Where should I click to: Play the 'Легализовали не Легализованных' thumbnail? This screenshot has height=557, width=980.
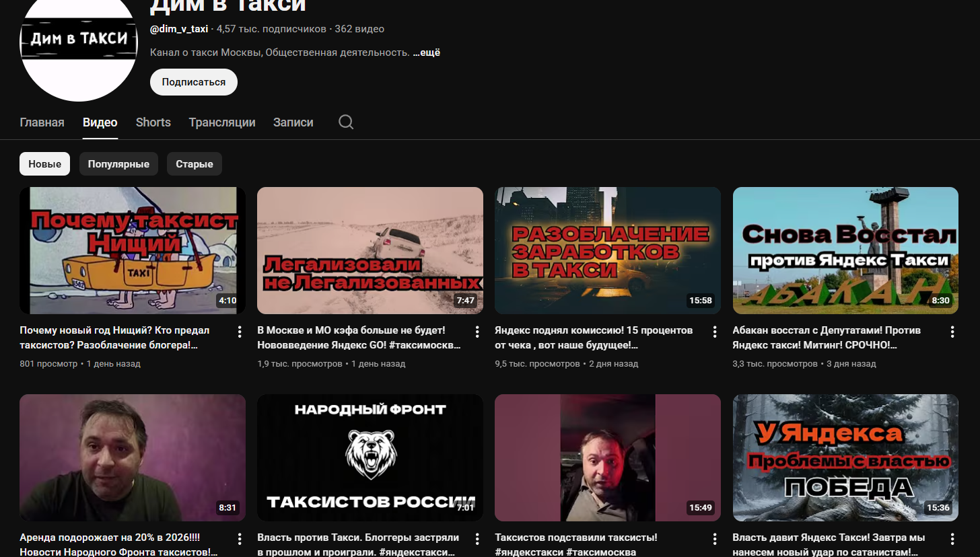click(x=370, y=250)
